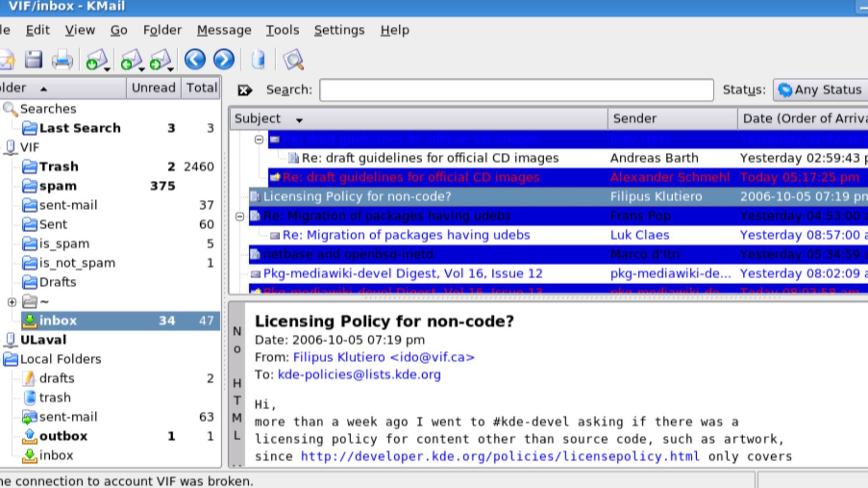868x488 pixels.
Task: Click the kde-policies@lists.kde.org recipient link
Action: point(359,375)
